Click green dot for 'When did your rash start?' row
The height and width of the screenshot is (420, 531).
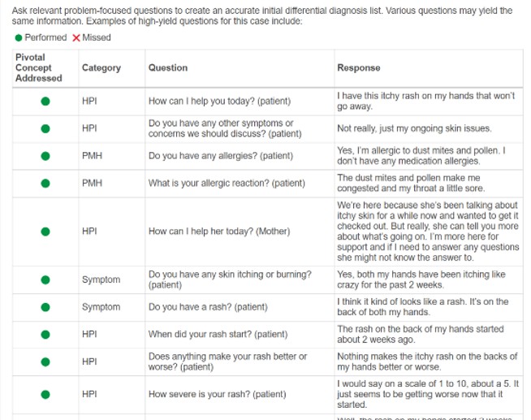pyautogui.click(x=45, y=335)
